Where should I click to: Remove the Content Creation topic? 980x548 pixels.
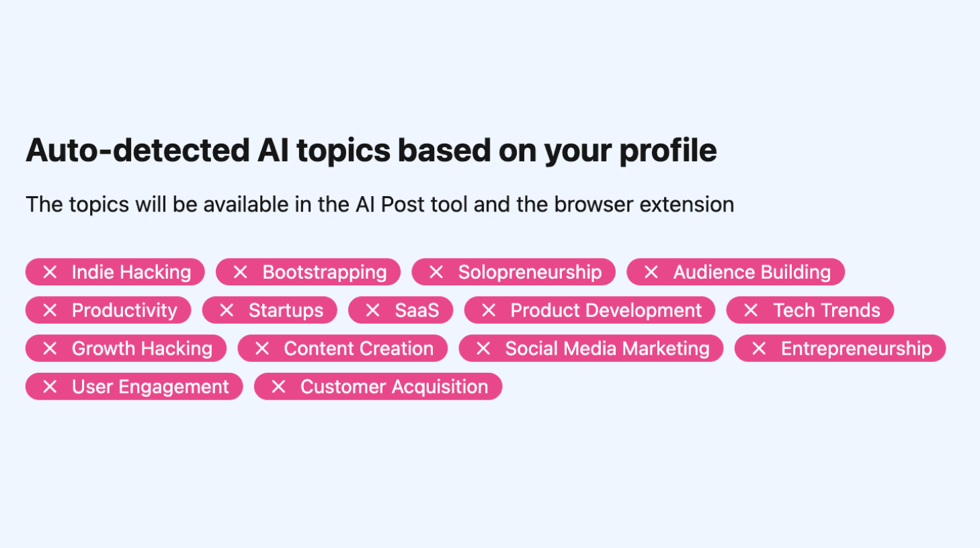click(261, 349)
